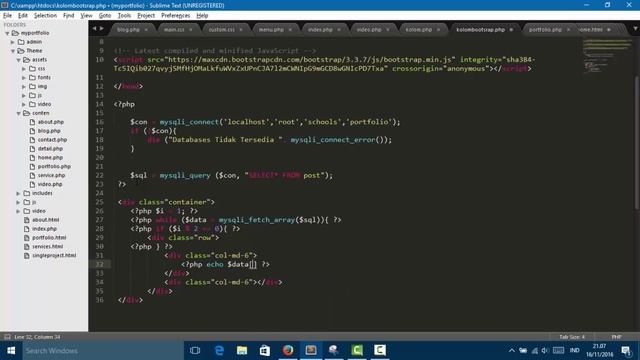Switch to the blog.php tab

tap(128, 30)
